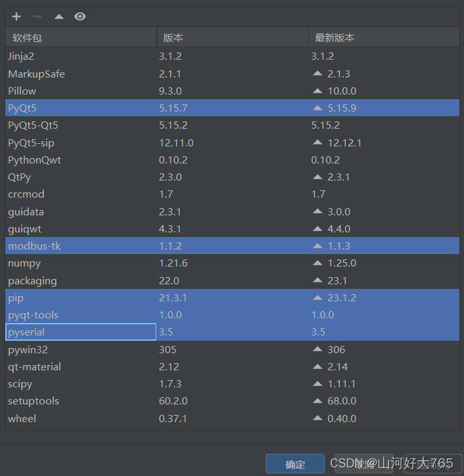Select the wheel package name
The height and width of the screenshot is (476, 464).
[22, 419]
